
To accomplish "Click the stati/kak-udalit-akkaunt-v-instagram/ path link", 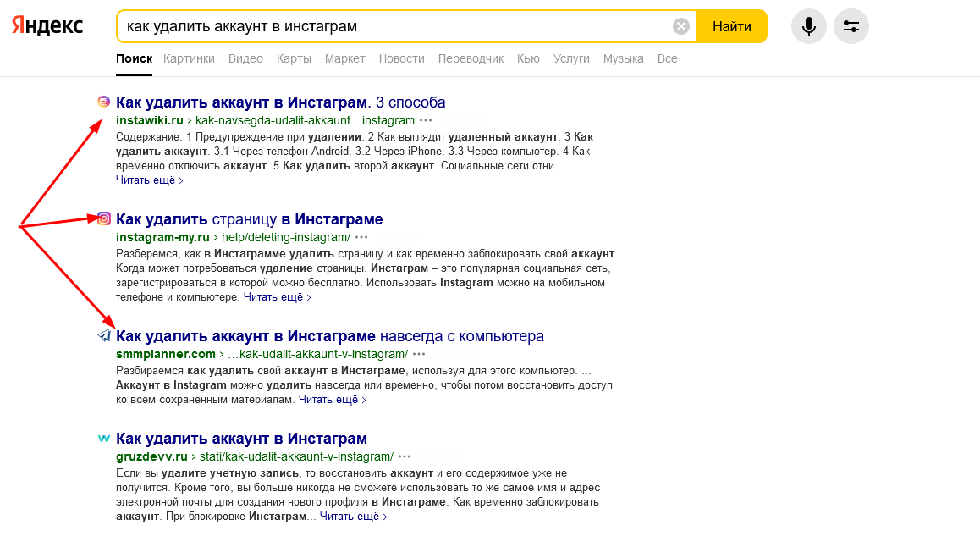I will [x=296, y=456].
